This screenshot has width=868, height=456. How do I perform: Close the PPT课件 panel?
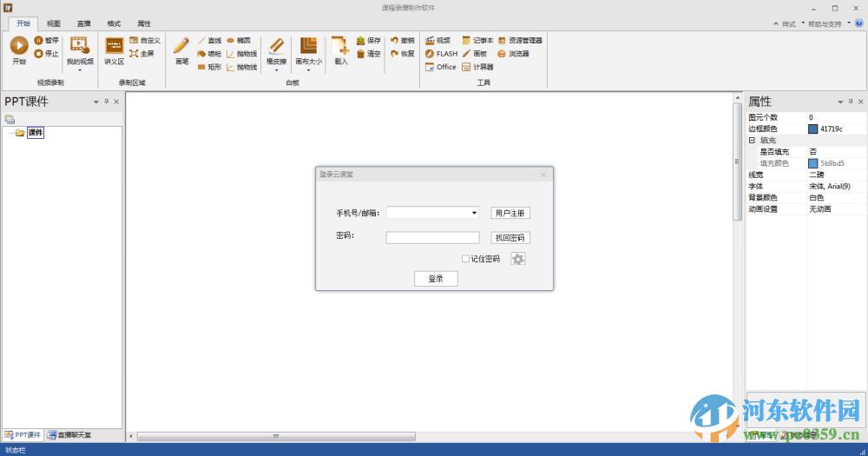(116, 102)
